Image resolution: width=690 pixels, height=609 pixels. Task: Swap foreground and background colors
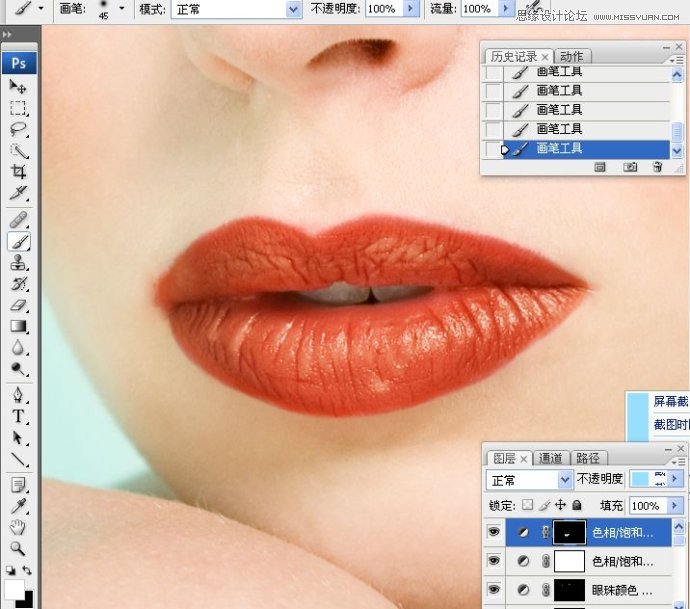pos(27,571)
